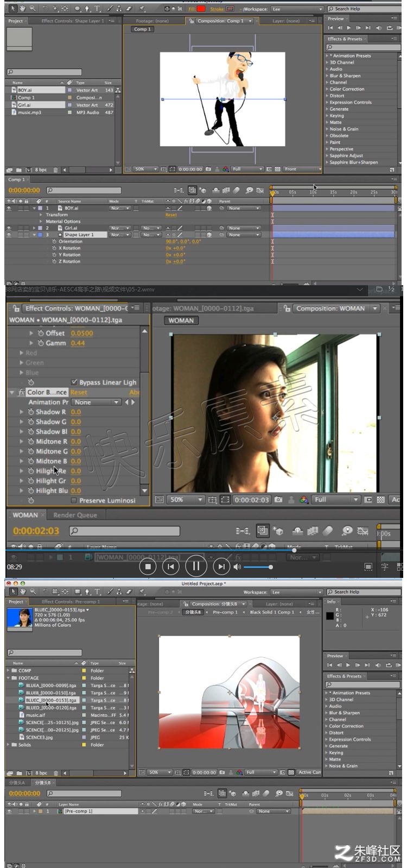The height and width of the screenshot is (868, 407).
Task: Open the Full resolution dropdown in WOMAN viewer
Action: (x=336, y=500)
